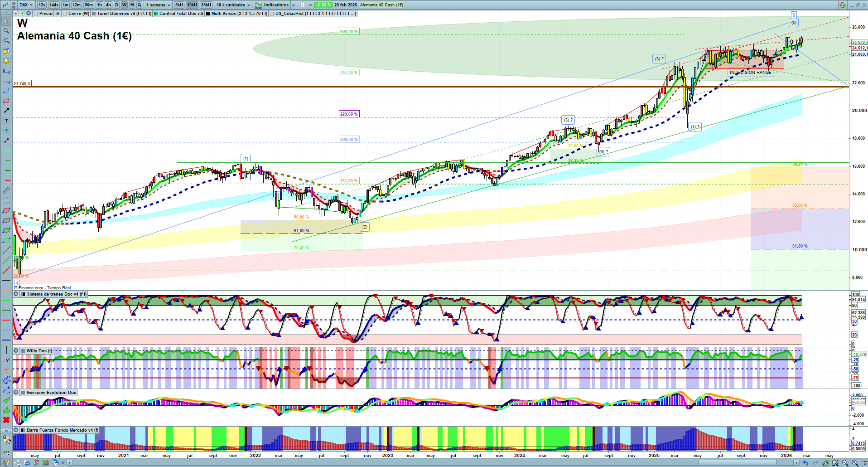Viewport: 868px width, 467px height.
Task: Switch to the 4h timeframe
Action: click(108, 5)
